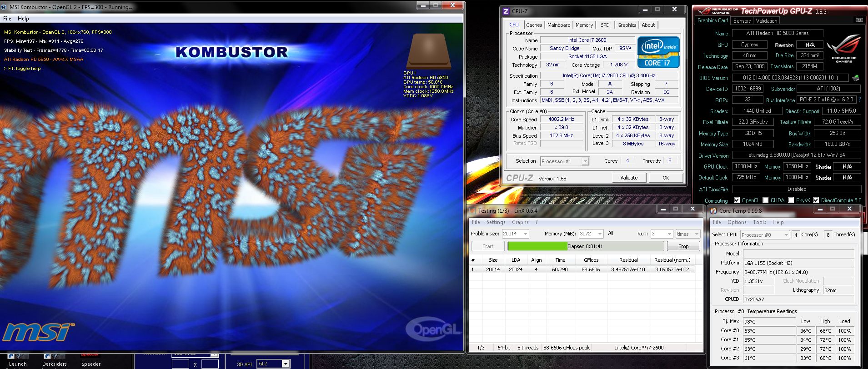
Task: Open the 3D API GL2 dropdown
Action: point(273,364)
